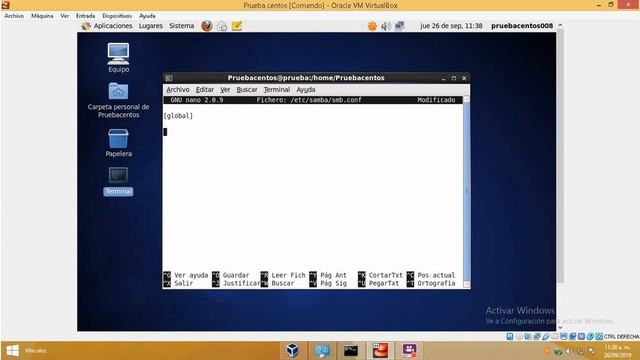Screen dimensions: 640x360
Task: Open VirtualBox Ayuda menu
Action: pyautogui.click(x=147, y=16)
